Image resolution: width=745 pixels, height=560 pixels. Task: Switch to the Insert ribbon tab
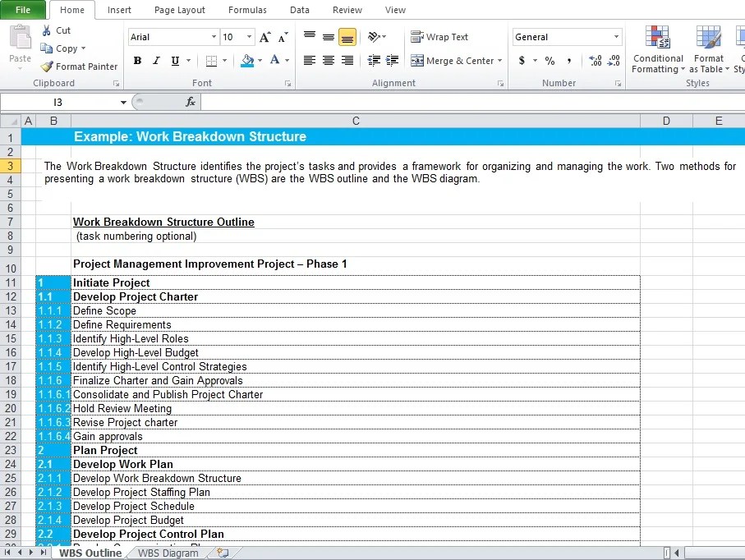tap(119, 10)
